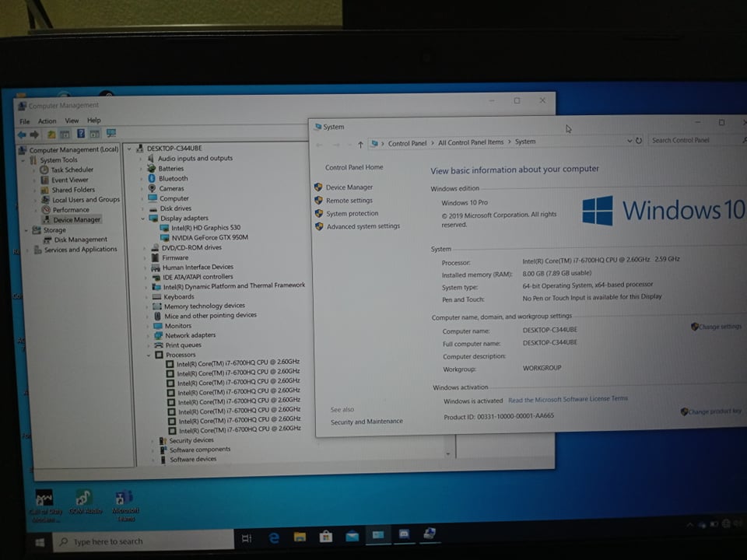This screenshot has width=747, height=560.
Task: Open Security and Maintenance link
Action: click(366, 422)
